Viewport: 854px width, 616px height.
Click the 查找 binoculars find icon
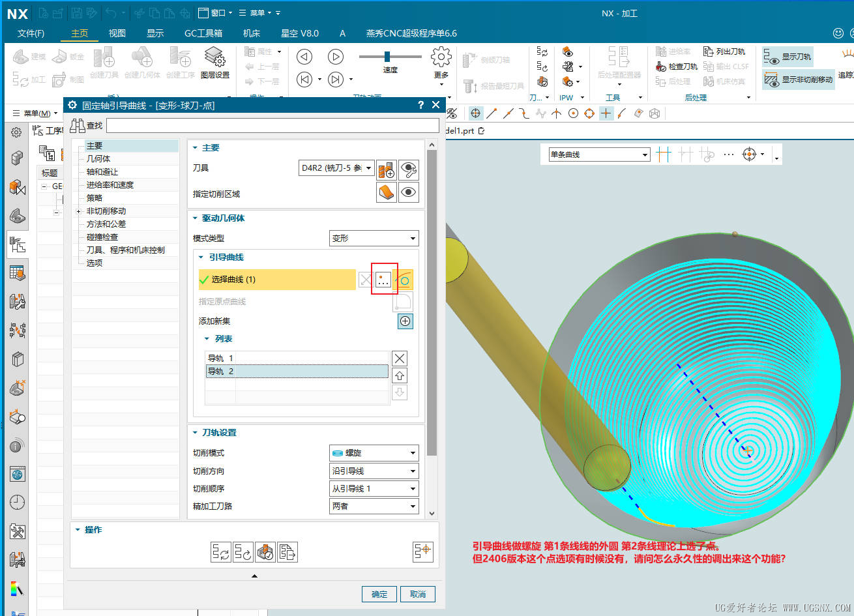pyautogui.click(x=78, y=125)
